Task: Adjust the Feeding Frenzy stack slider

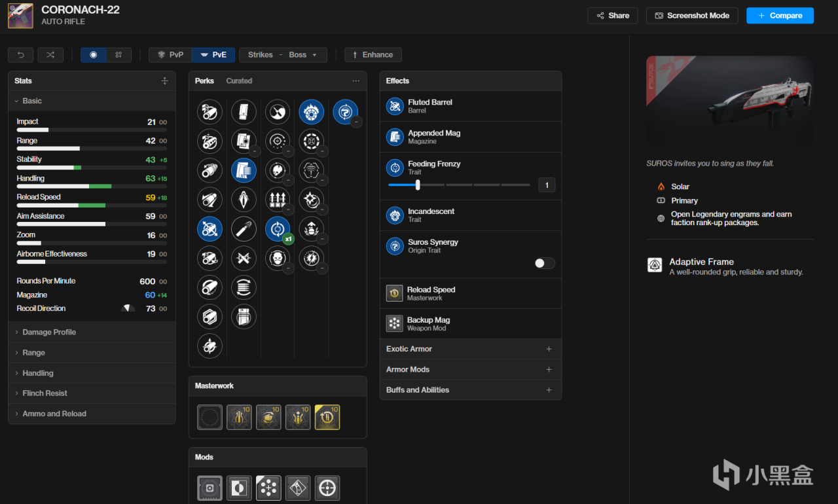Action: pyautogui.click(x=459, y=185)
